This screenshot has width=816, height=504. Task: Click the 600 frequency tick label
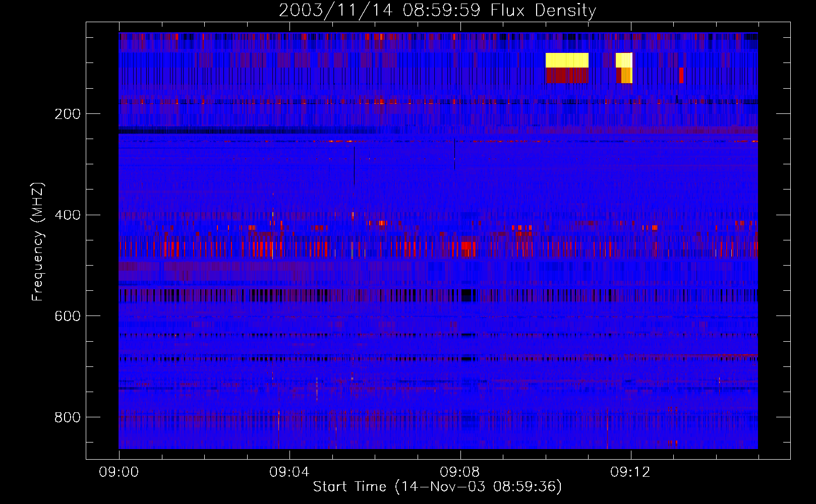pos(68,316)
